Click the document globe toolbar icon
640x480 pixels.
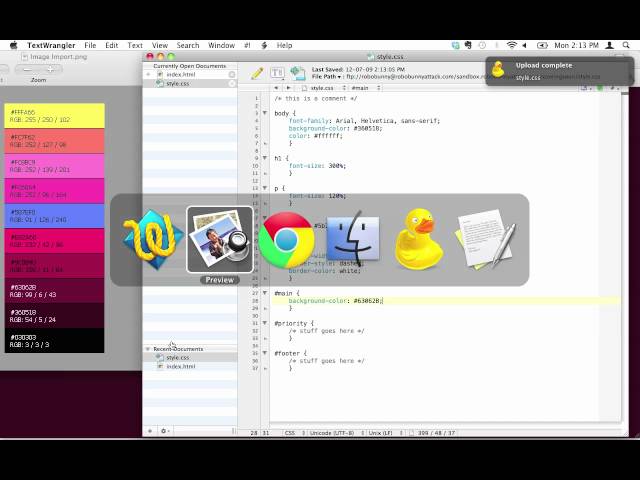[298, 73]
